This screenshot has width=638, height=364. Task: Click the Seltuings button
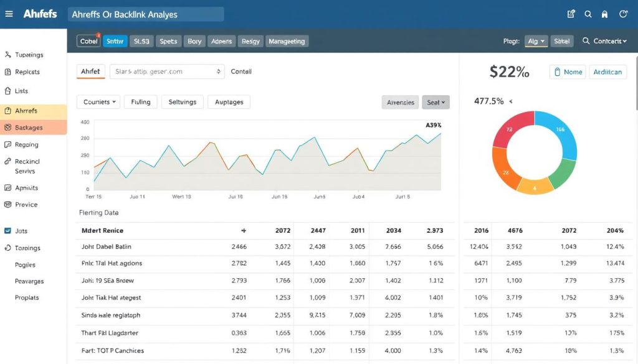pos(183,102)
